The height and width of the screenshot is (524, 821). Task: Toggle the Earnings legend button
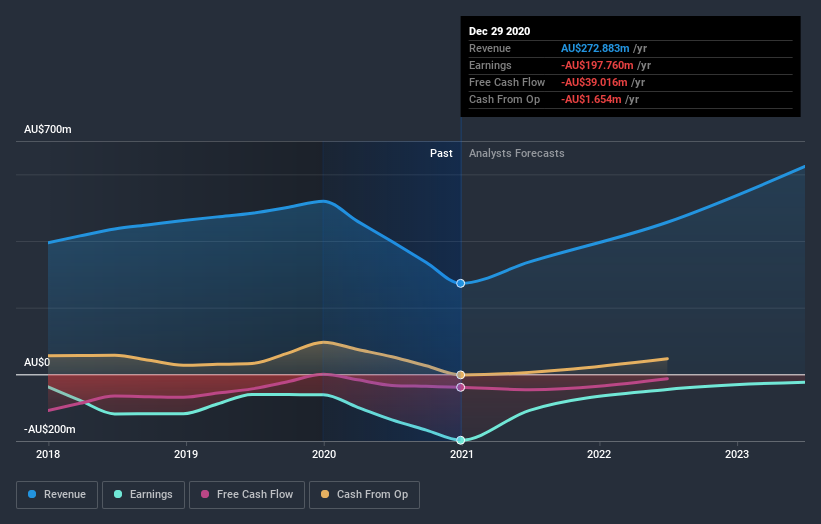click(x=143, y=495)
